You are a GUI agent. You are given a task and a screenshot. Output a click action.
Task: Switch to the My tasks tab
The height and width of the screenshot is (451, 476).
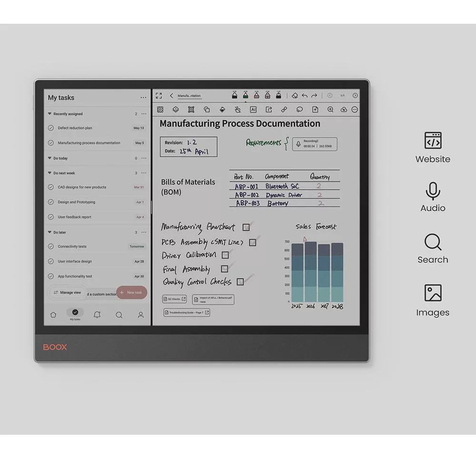point(75,314)
